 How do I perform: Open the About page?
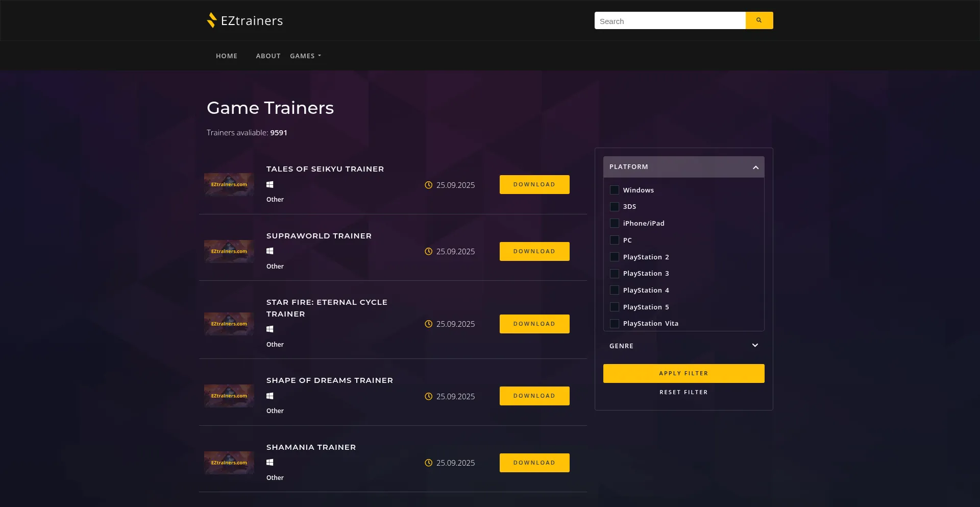(268, 56)
